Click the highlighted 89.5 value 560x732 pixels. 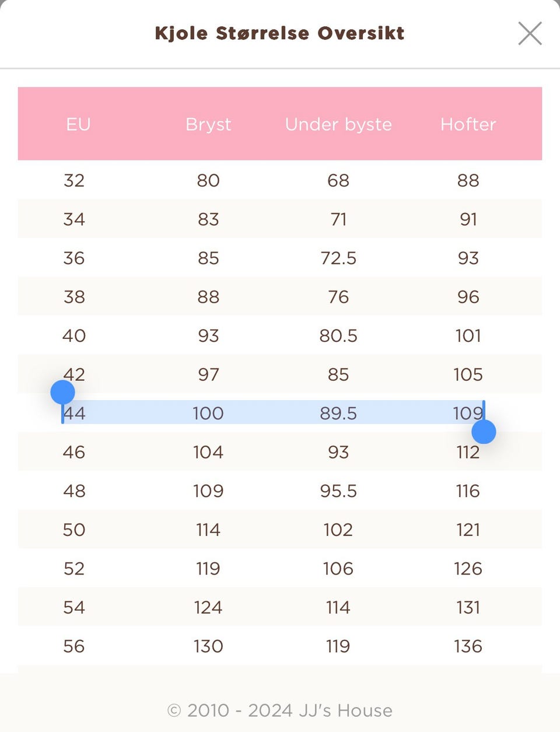click(338, 414)
